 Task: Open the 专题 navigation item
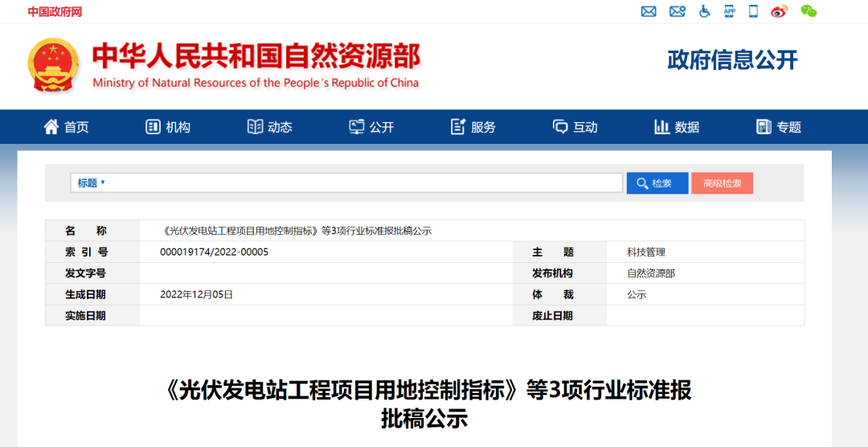[x=778, y=127]
